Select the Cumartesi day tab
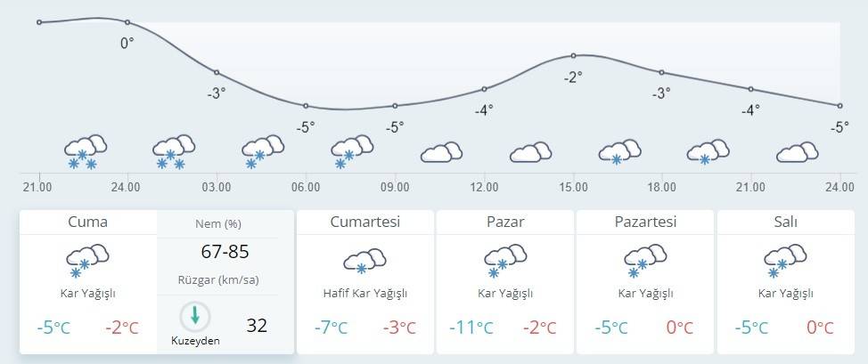Screen dimensions: 868x364 pos(364,222)
